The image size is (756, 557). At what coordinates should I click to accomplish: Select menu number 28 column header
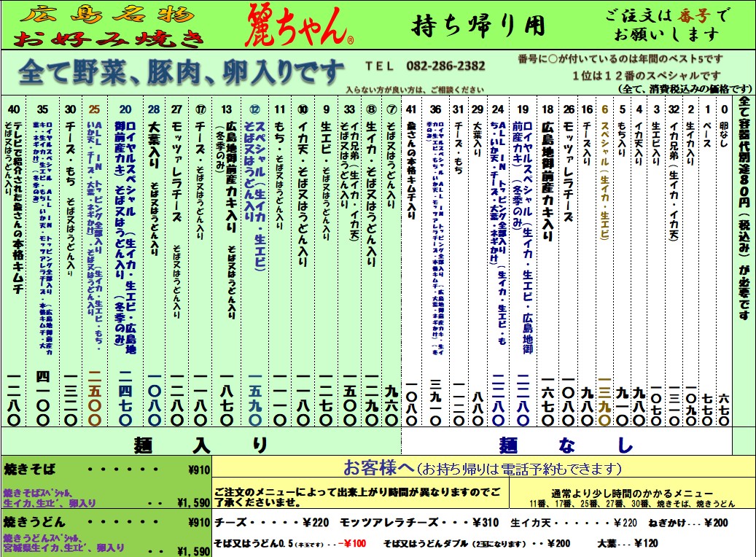(x=154, y=109)
